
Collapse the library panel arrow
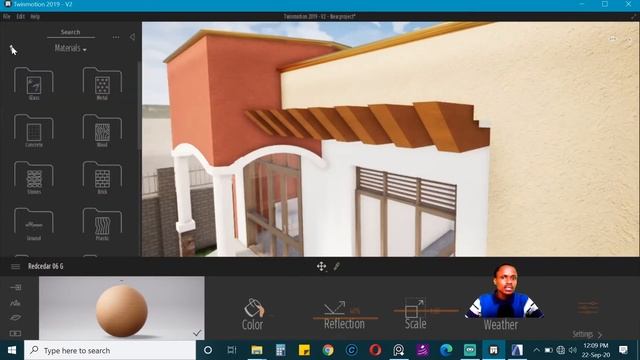(132, 37)
